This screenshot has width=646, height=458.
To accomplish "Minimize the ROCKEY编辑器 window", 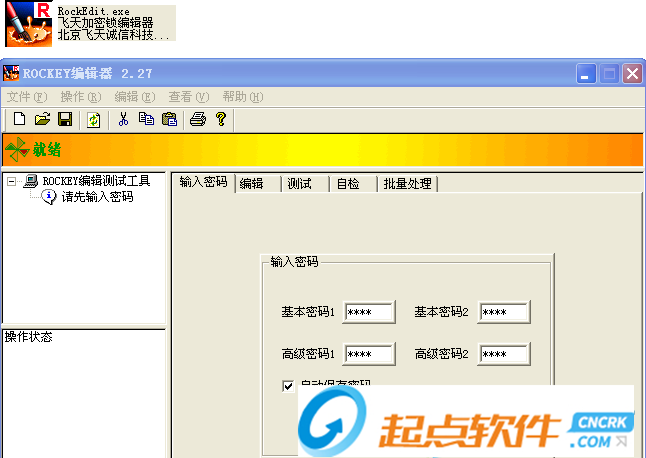I will click(586, 74).
